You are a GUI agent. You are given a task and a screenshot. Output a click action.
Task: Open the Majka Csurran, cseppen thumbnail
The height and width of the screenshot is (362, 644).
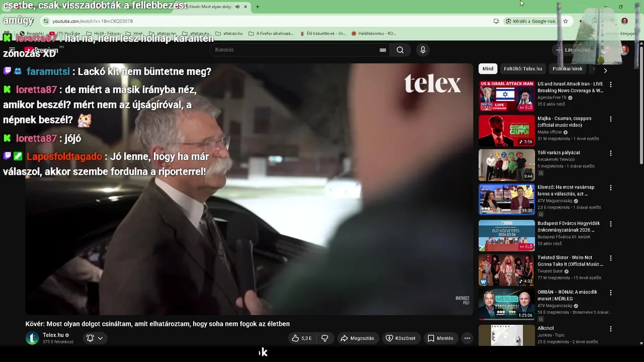507,131
